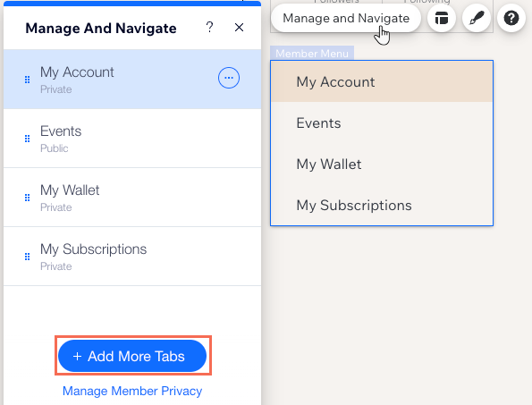This screenshot has height=405, width=532.
Task: Click the drag handle beside My Wallet
Action: pos(28,198)
